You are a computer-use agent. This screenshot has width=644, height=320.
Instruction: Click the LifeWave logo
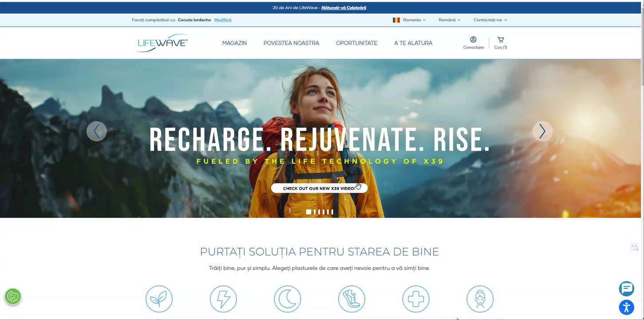(162, 43)
